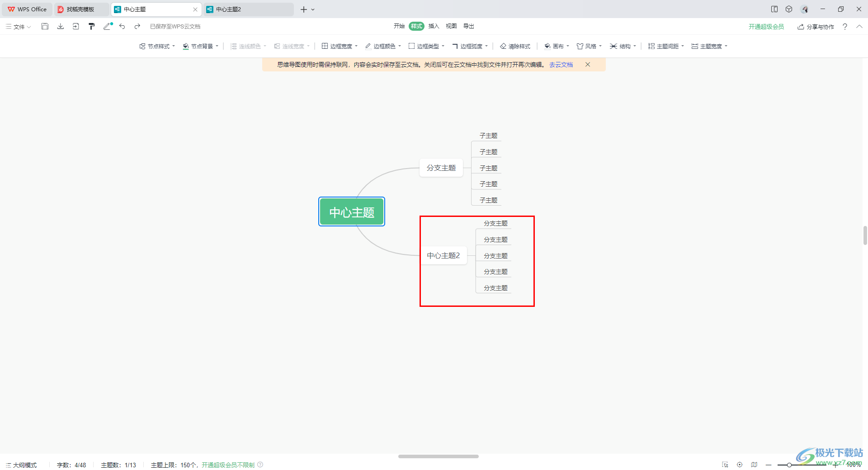The width and height of the screenshot is (868, 470).
Task: Click the selection mode icon in status bar
Action: point(725,465)
